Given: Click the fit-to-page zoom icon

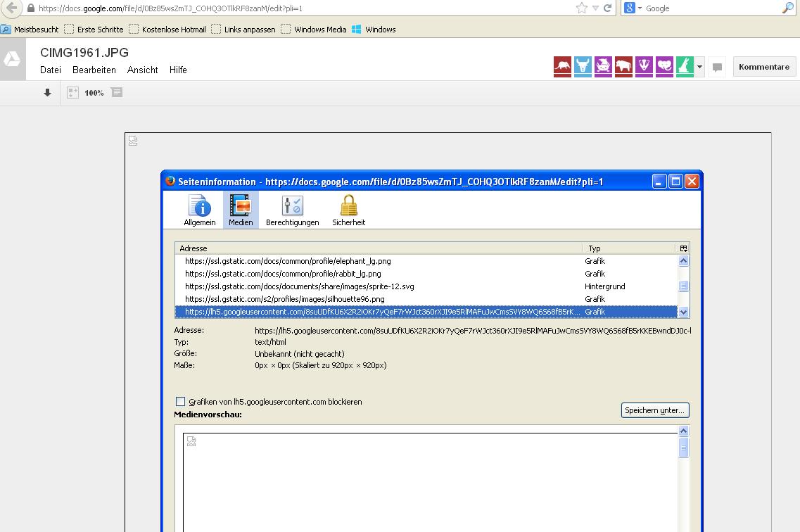Looking at the screenshot, I should (x=73, y=92).
